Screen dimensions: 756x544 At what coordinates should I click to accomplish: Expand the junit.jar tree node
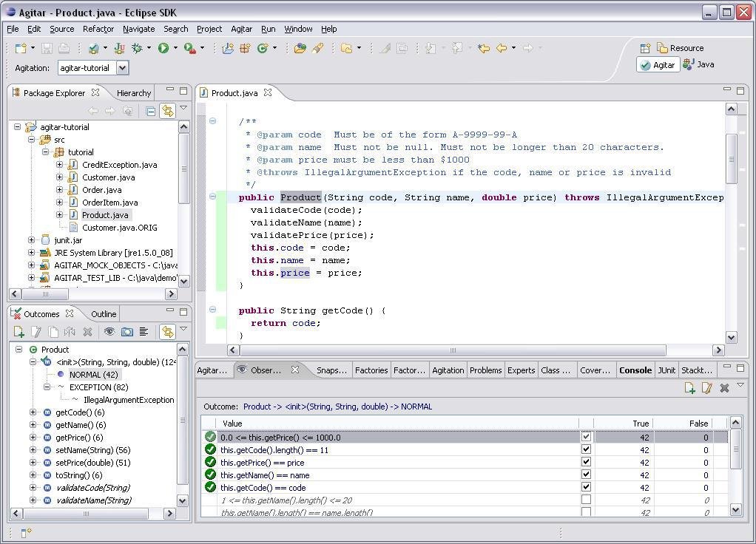point(31,239)
